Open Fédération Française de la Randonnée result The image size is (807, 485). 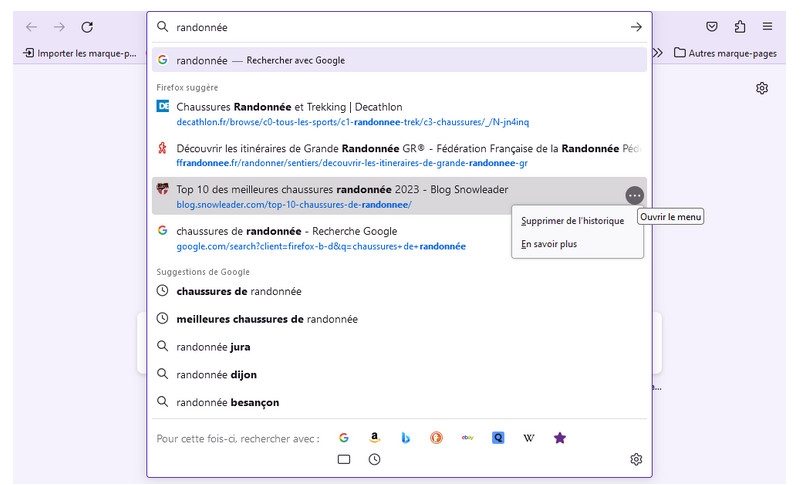(399, 155)
